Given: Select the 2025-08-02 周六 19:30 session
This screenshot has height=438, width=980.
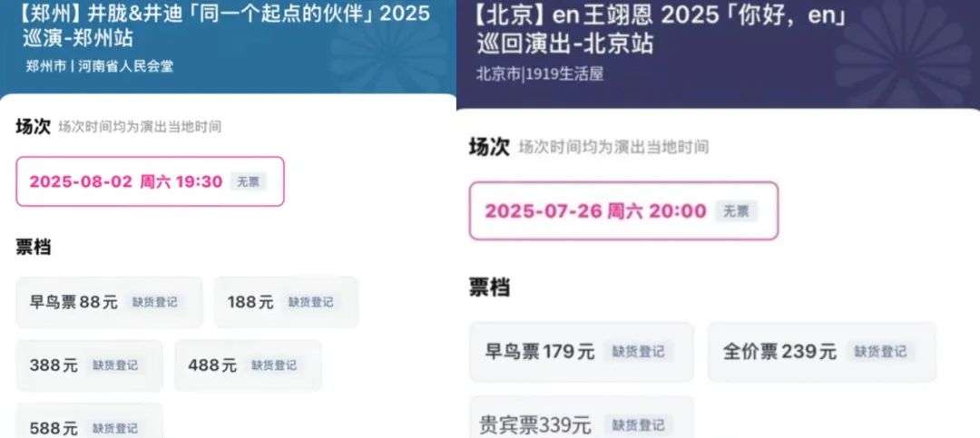Looking at the screenshot, I should [x=150, y=181].
